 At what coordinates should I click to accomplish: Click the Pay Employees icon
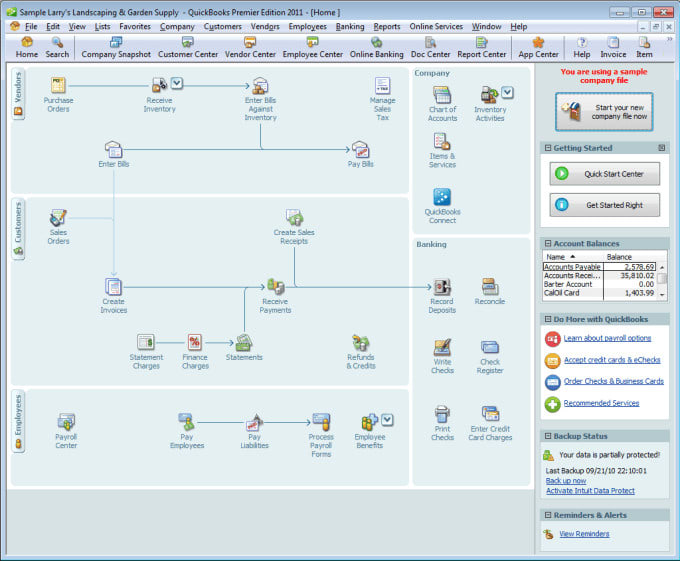(x=186, y=421)
